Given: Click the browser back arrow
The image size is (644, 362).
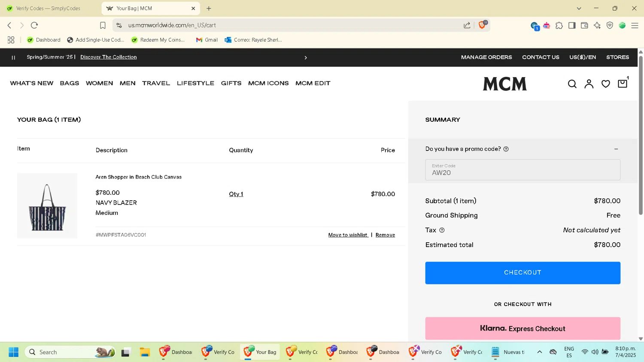Looking at the screenshot, I should pos(9,25).
